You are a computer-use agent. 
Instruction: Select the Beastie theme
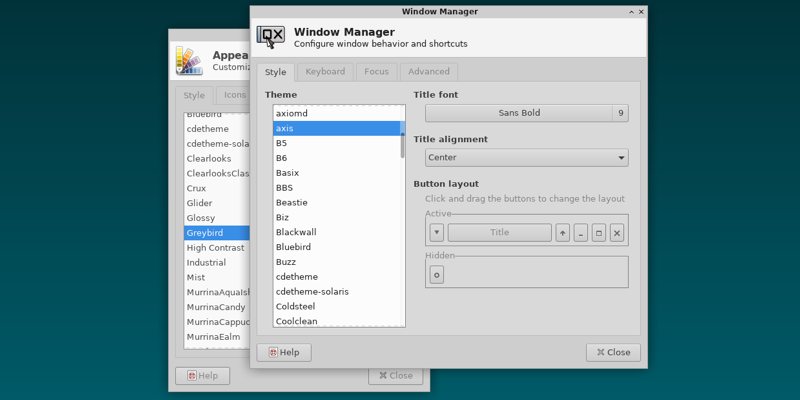coord(337,203)
